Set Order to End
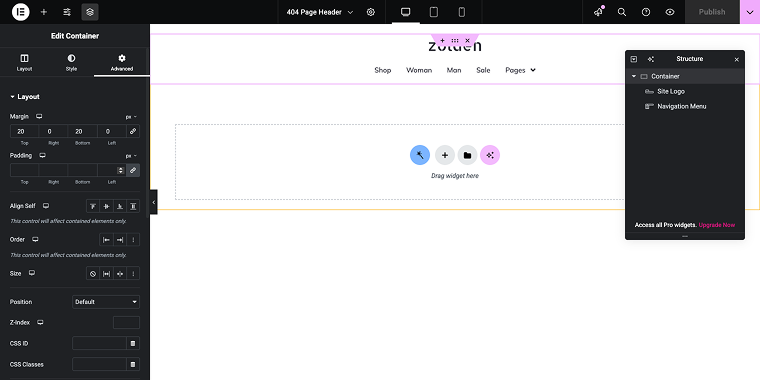The height and width of the screenshot is (380, 760). tap(120, 239)
